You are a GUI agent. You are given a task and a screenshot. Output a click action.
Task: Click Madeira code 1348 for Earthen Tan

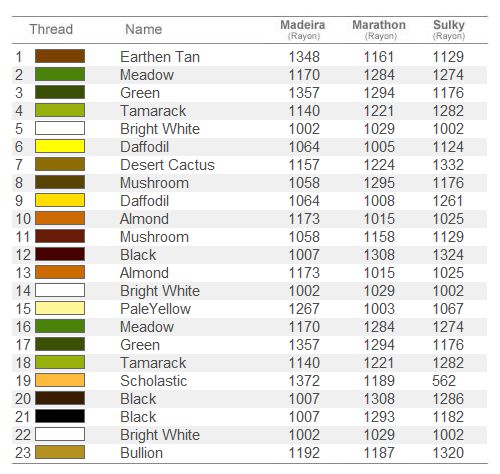tap(304, 57)
